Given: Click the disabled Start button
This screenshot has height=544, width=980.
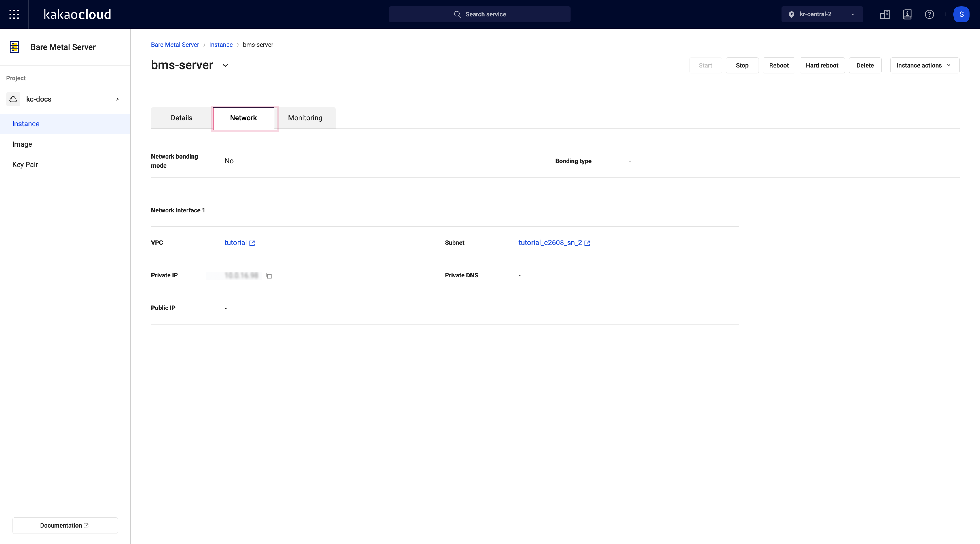Looking at the screenshot, I should click(705, 65).
